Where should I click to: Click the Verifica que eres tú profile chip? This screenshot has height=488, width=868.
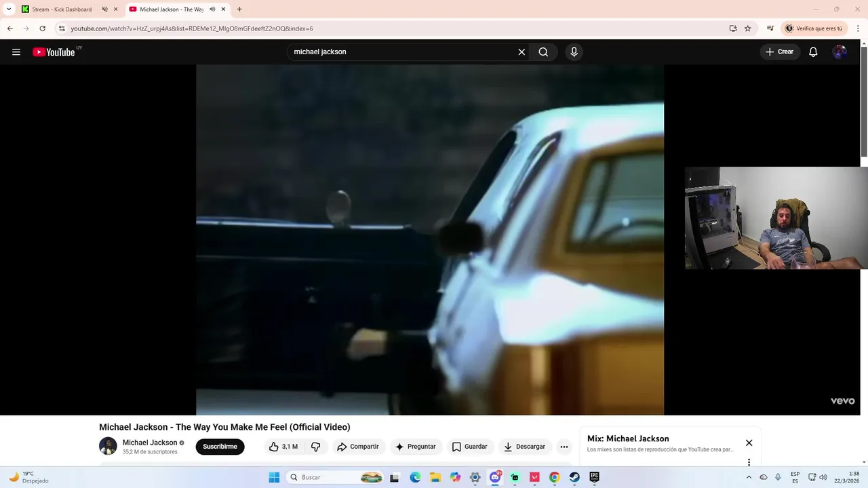tap(814, 28)
